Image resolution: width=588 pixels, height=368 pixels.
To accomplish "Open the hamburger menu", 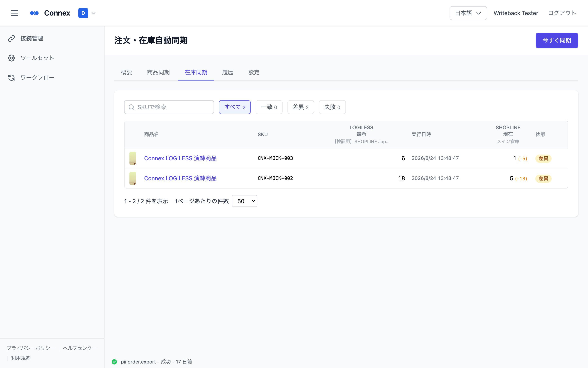I will coord(14,13).
